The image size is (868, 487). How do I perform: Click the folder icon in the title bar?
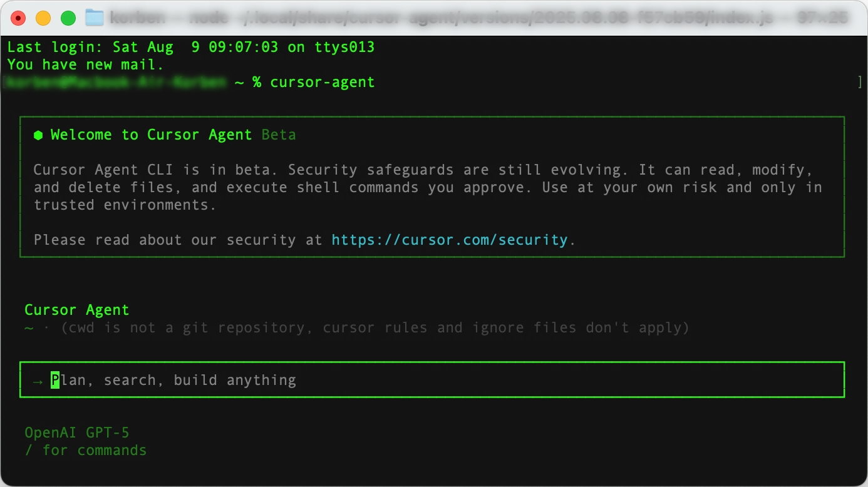pyautogui.click(x=94, y=18)
